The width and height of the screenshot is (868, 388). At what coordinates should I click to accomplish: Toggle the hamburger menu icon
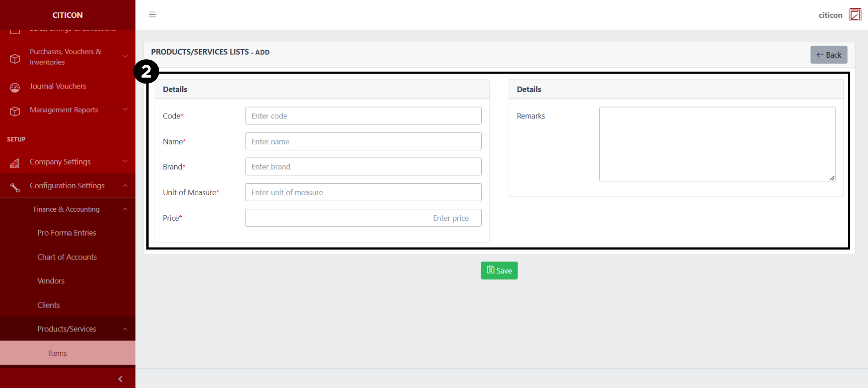152,15
